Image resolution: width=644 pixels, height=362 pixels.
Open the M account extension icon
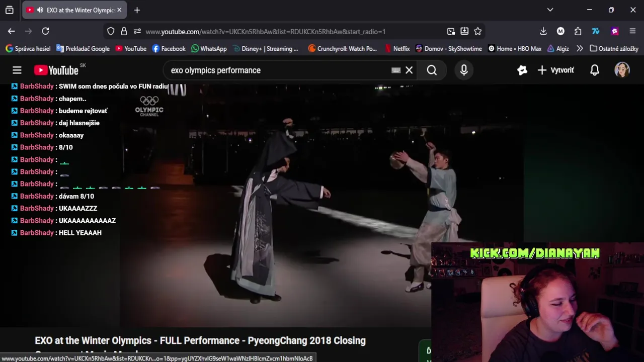(560, 31)
